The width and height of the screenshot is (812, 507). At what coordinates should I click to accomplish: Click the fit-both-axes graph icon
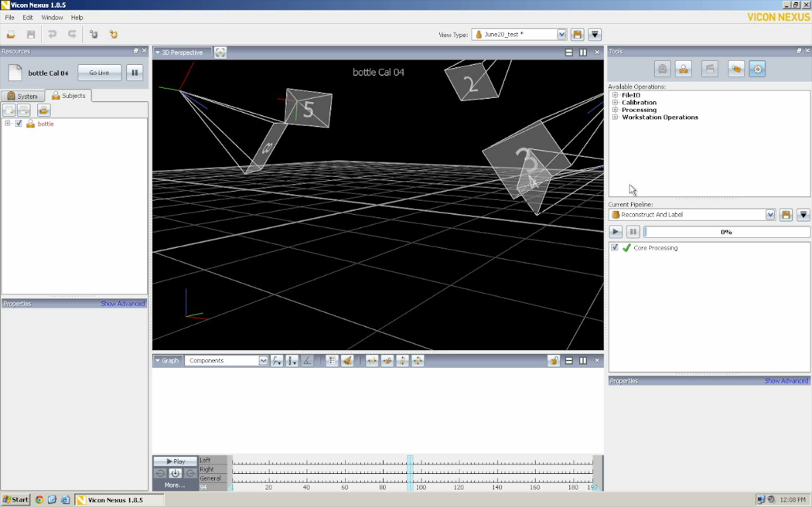coord(418,361)
